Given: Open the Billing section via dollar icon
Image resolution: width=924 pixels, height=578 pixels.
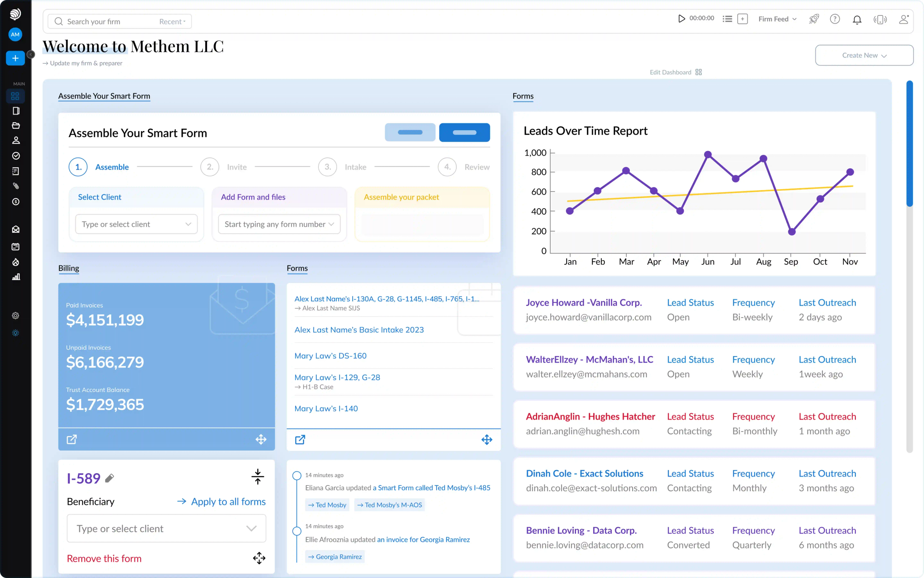Looking at the screenshot, I should 16,202.
